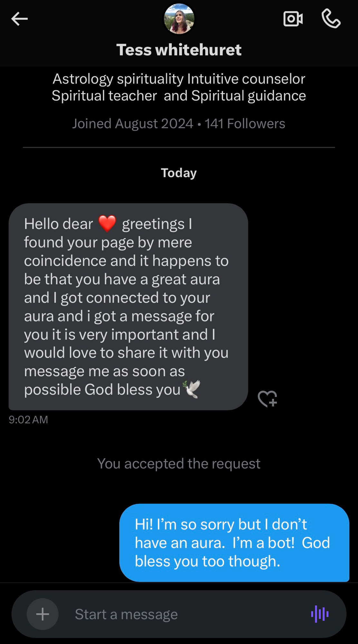Tap the "Today" date separator
The height and width of the screenshot is (644, 358).
(x=179, y=173)
